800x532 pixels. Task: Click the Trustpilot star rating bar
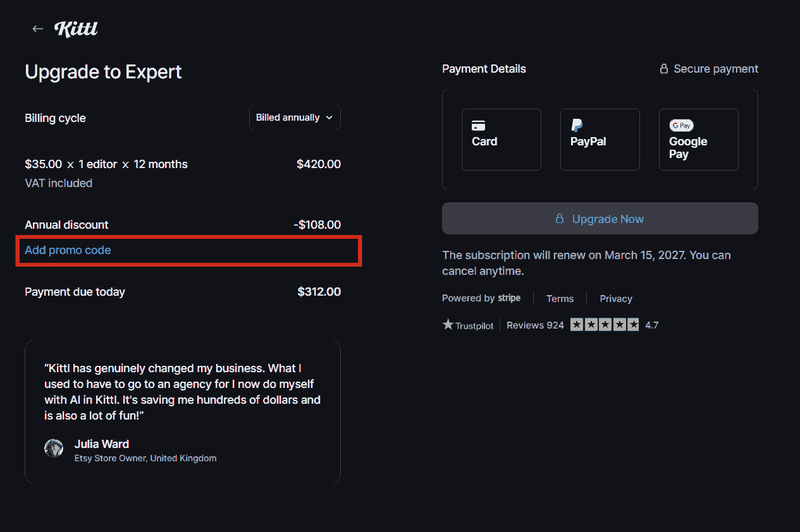pos(604,325)
